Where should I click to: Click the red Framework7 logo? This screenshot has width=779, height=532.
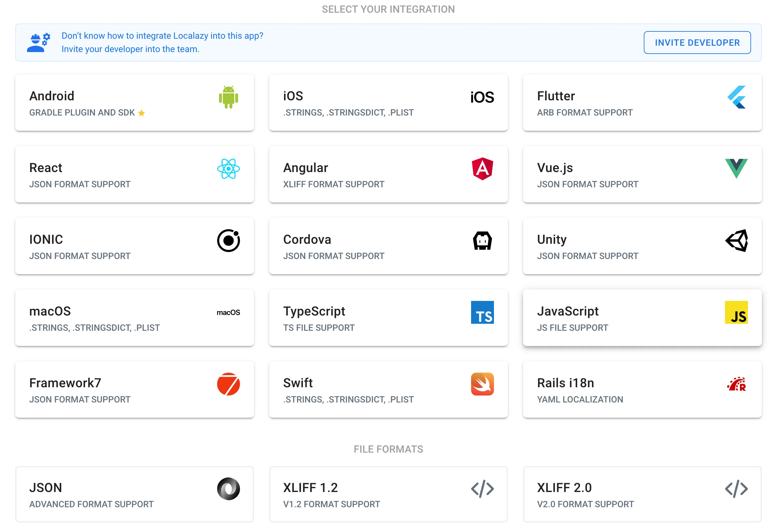coord(228,384)
